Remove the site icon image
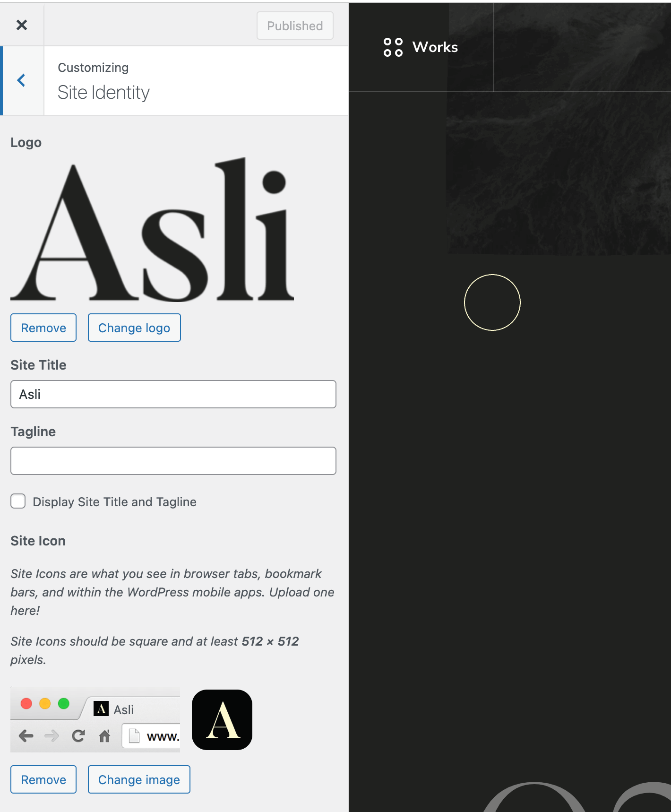Screen dimensions: 671x812 tap(43, 779)
